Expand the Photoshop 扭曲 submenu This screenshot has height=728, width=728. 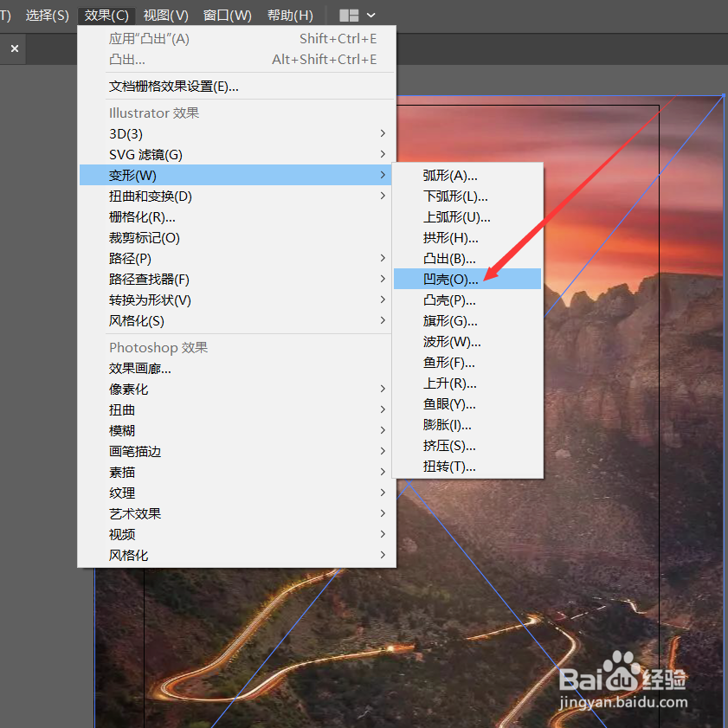click(237, 410)
